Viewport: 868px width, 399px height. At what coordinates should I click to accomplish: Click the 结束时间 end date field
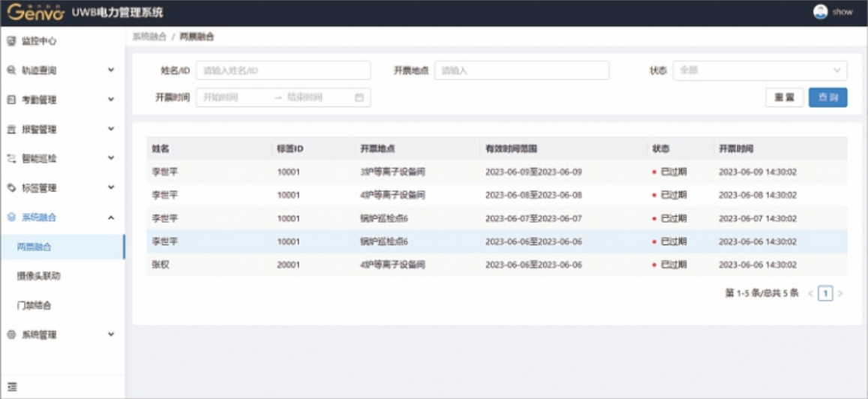click(x=318, y=97)
